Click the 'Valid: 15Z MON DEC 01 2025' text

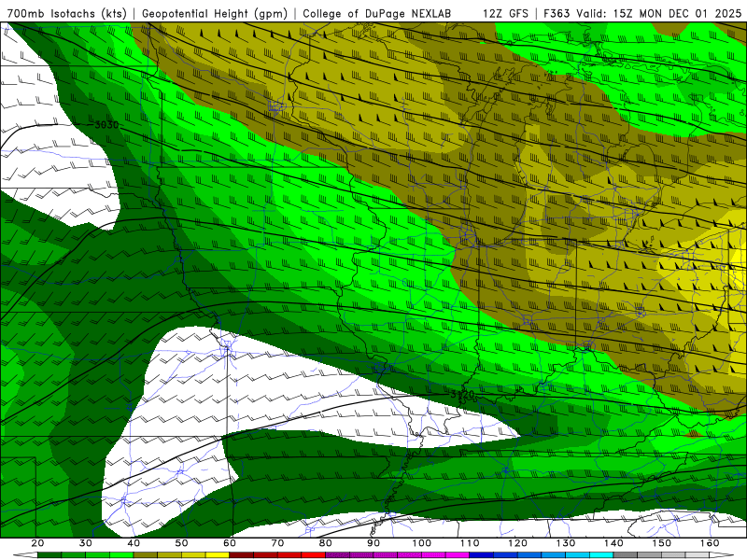pyautogui.click(x=659, y=13)
